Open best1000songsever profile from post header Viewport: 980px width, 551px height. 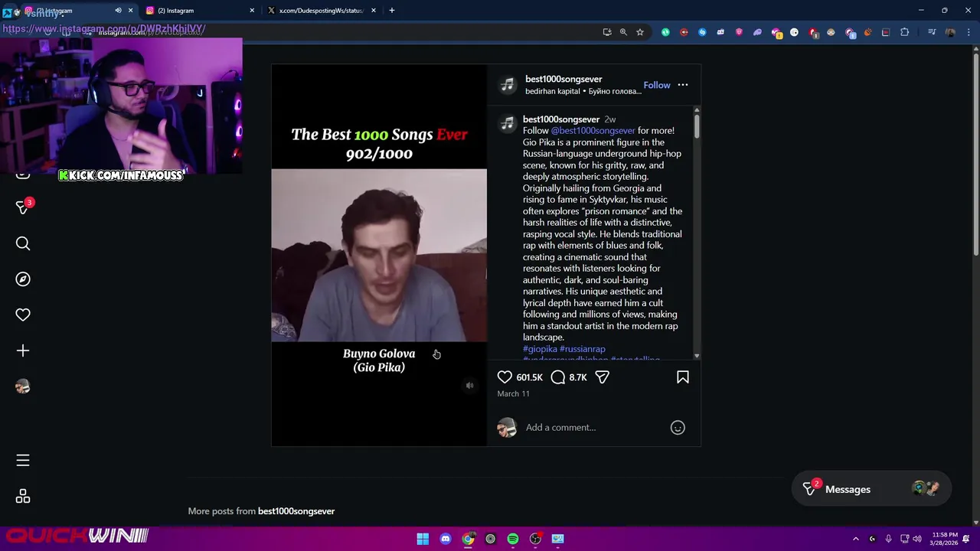click(563, 79)
